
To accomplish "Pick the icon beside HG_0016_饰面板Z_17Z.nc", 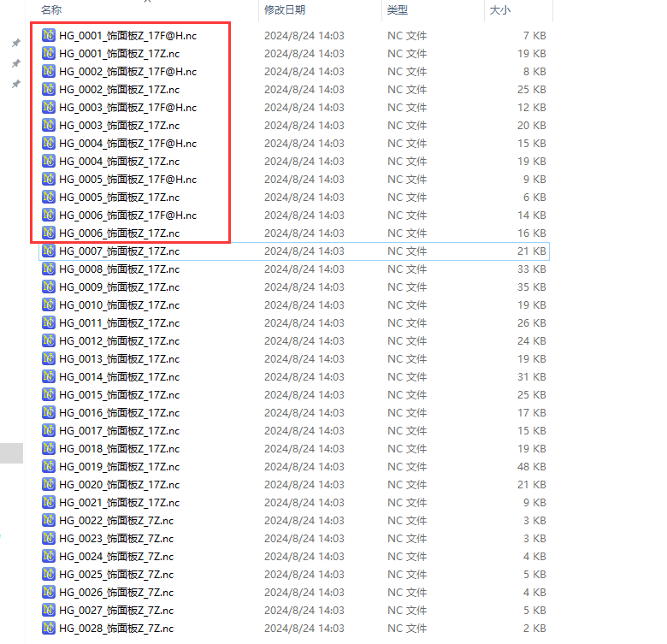I will [x=49, y=412].
